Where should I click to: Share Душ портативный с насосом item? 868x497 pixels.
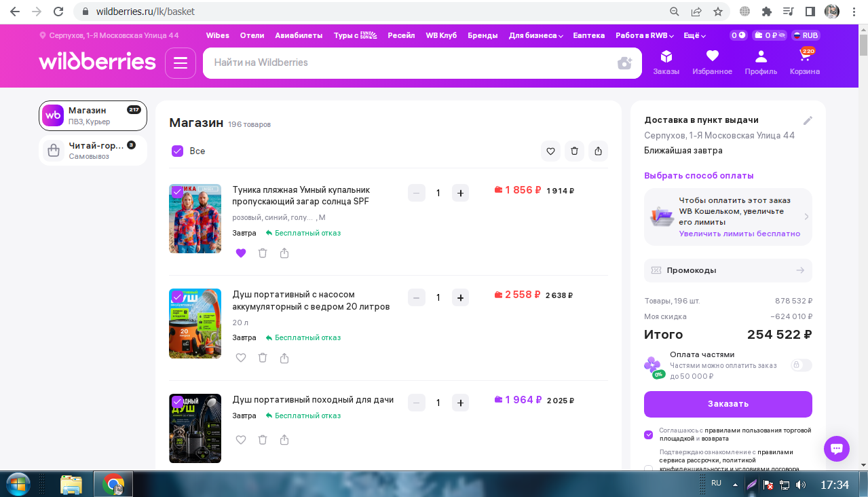pyautogui.click(x=284, y=358)
